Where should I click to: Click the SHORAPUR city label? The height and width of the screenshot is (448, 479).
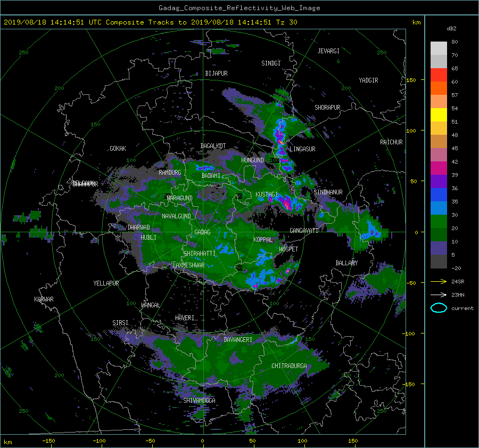coord(327,108)
